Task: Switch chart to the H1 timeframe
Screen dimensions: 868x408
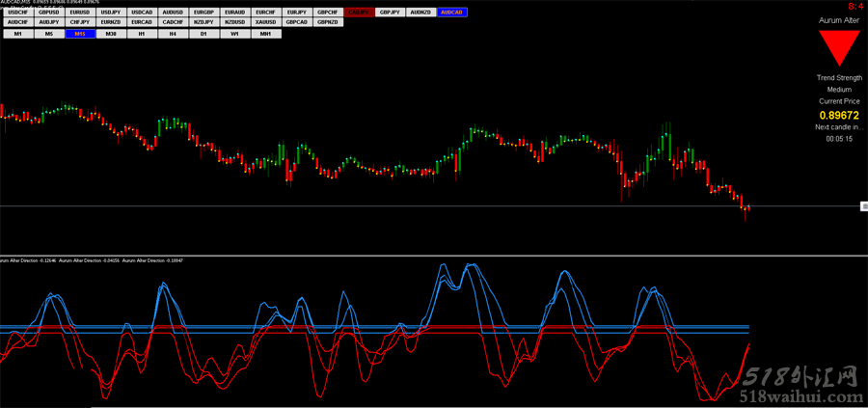Action: (142, 34)
